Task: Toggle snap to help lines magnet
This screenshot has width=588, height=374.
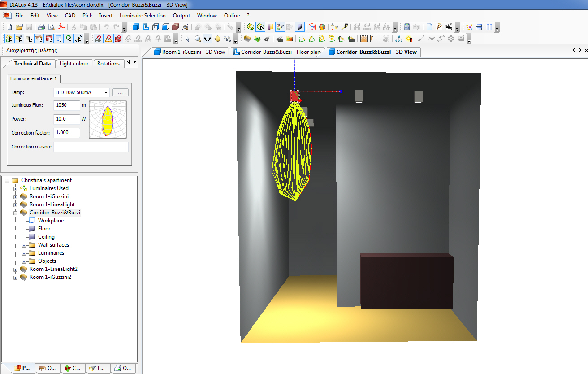Action: coord(108,39)
